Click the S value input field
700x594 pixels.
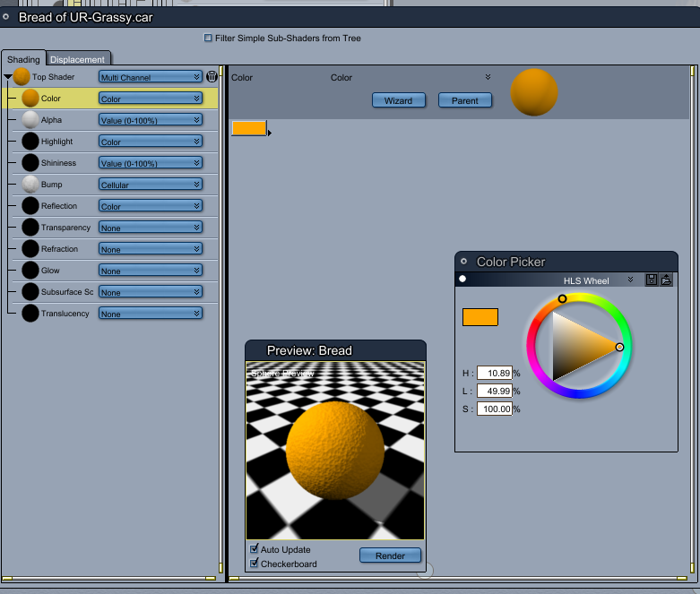(x=494, y=409)
